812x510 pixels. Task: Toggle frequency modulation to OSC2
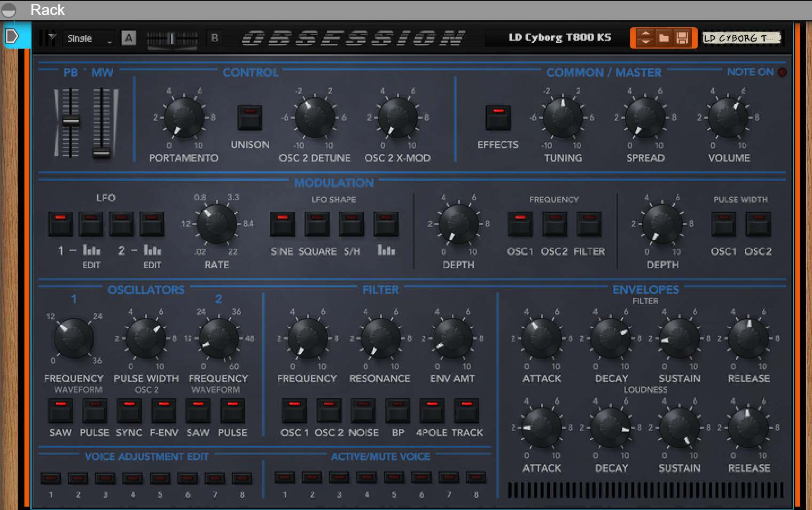(555, 224)
